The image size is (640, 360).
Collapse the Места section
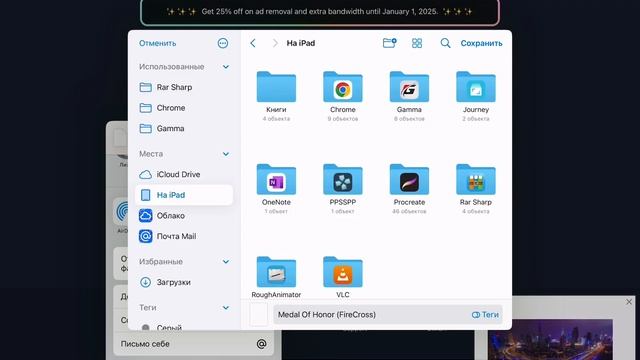coord(226,154)
